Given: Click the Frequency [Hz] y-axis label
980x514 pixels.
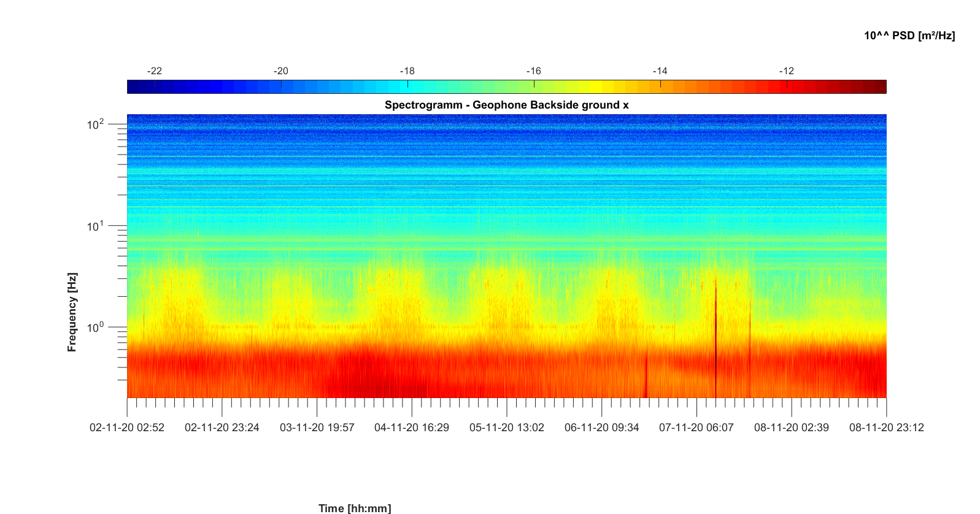Looking at the screenshot, I should (x=72, y=312).
